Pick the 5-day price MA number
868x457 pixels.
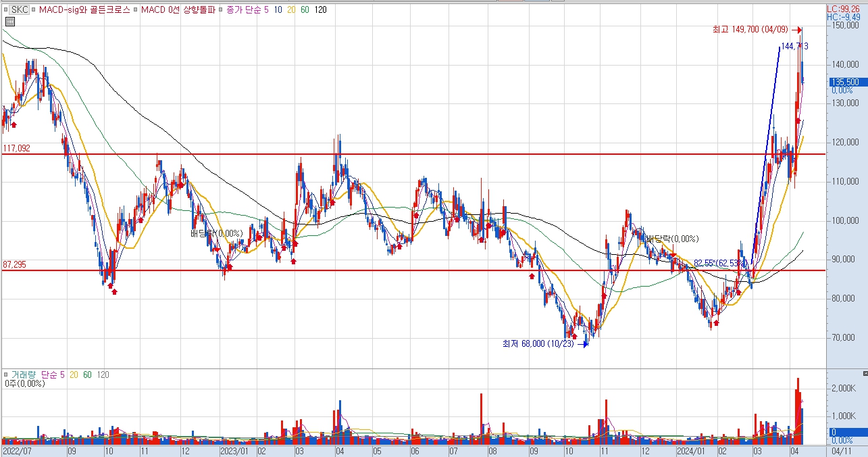point(266,10)
